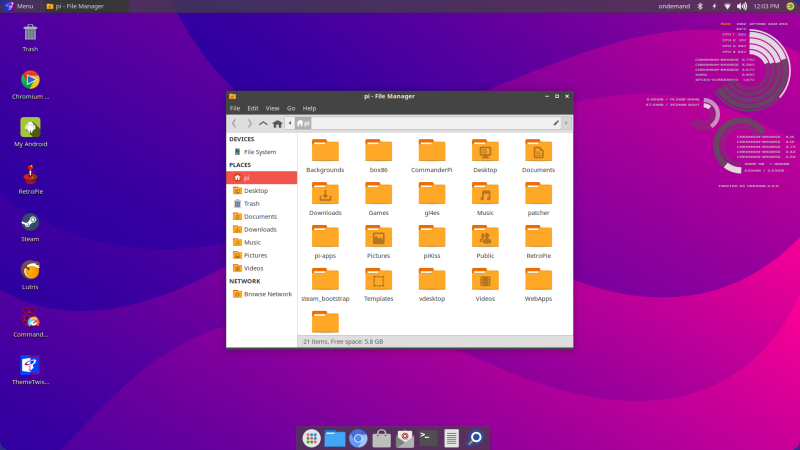
Task: Click the My Android desktop icon
Action: coord(30,128)
